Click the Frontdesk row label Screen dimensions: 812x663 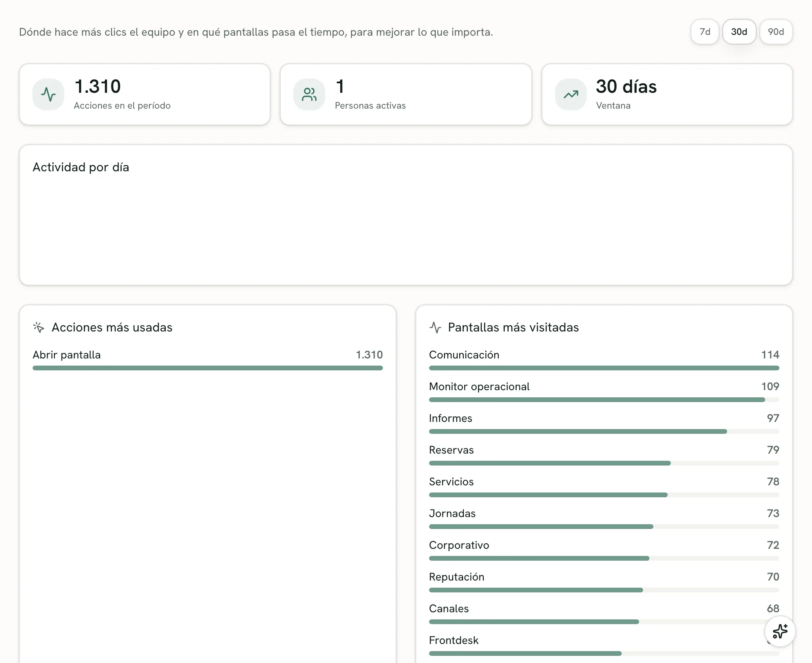click(x=454, y=640)
